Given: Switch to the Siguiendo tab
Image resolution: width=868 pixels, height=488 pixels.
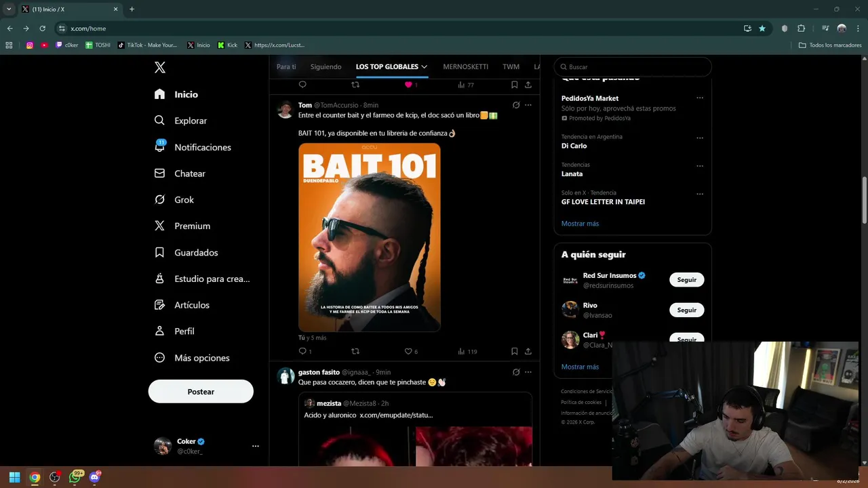Looking at the screenshot, I should coord(326,66).
